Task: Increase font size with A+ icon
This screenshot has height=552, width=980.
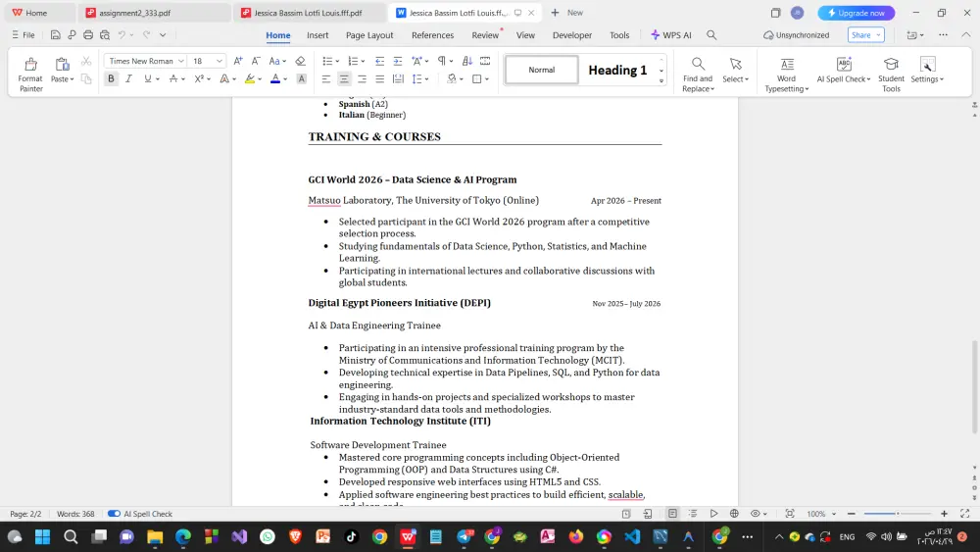Action: (x=238, y=61)
